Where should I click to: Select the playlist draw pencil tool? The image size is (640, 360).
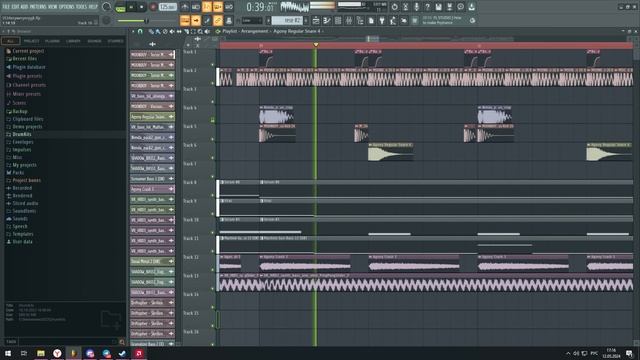[151, 31]
